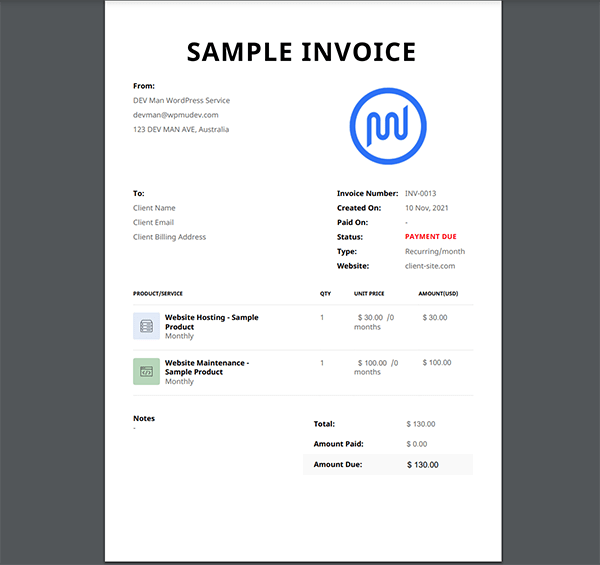This screenshot has width=600, height=565.
Task: Click the Website: label
Action: coord(353,266)
